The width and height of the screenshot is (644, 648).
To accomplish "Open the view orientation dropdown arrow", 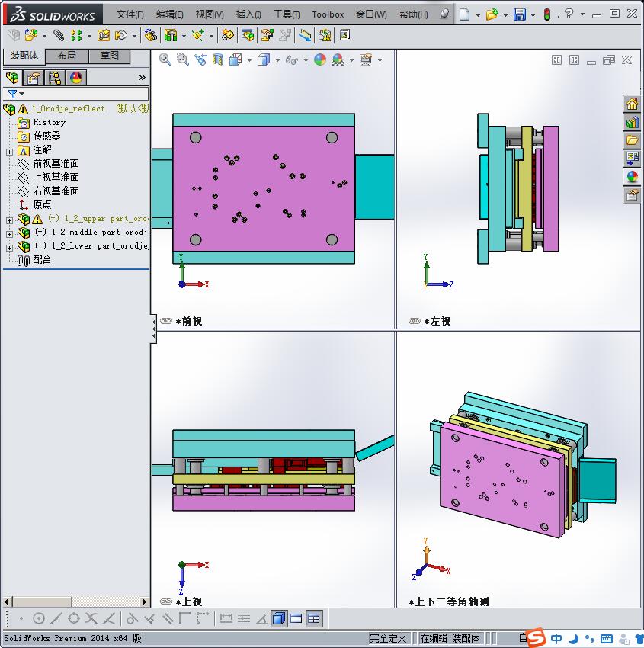I will (248, 59).
